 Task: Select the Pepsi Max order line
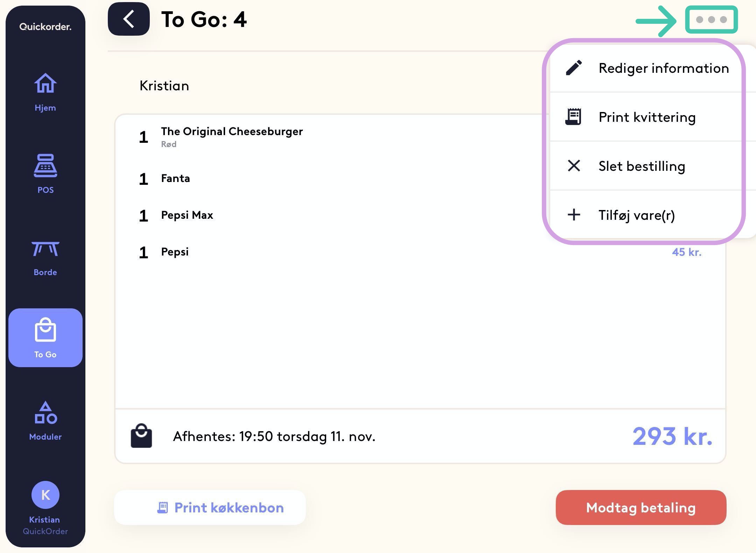[x=187, y=215]
